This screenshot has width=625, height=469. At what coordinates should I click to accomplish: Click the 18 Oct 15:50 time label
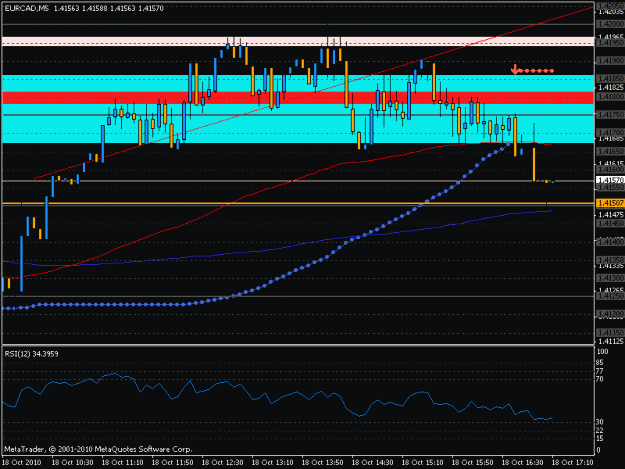pyautogui.click(x=472, y=463)
